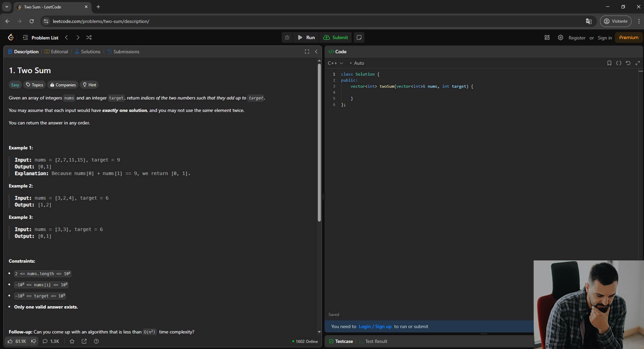Close the Two Sum browser tab
This screenshot has width=644, height=349.
86,7
